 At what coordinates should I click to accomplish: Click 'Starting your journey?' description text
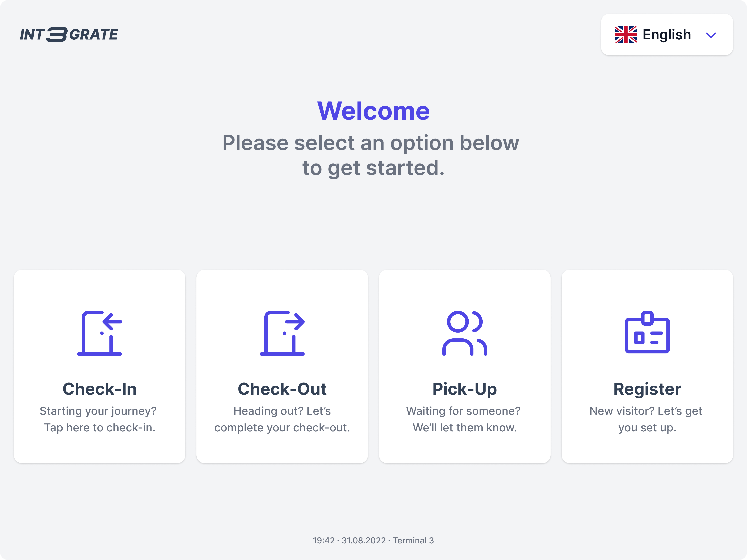[x=98, y=411]
